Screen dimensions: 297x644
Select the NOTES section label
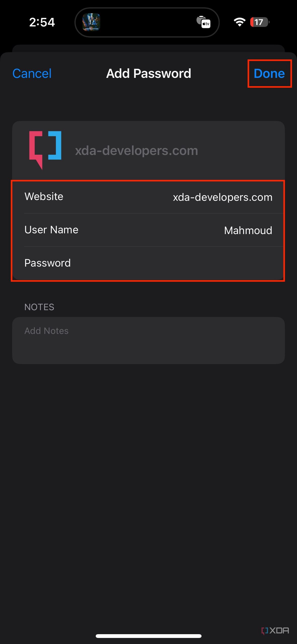tap(39, 307)
